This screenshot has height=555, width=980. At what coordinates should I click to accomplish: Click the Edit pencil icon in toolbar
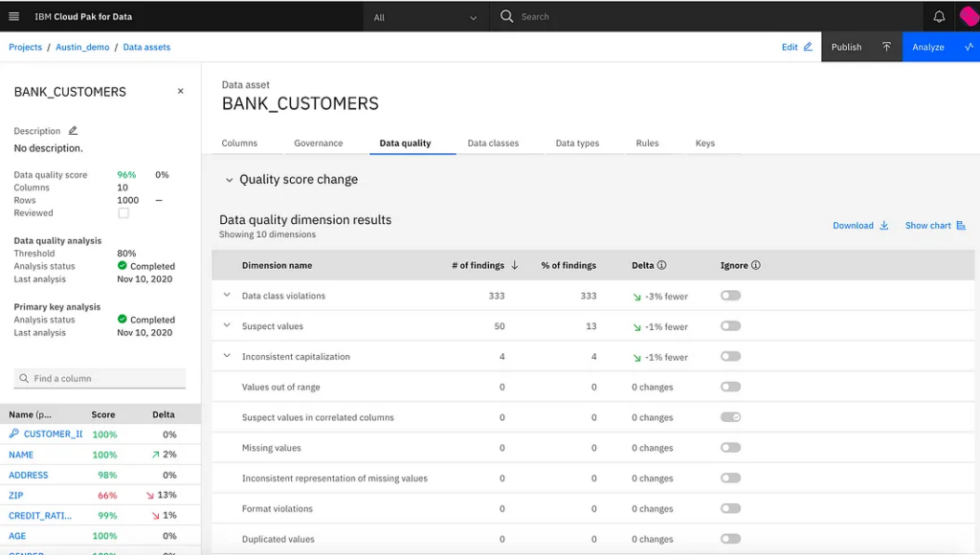coord(808,47)
